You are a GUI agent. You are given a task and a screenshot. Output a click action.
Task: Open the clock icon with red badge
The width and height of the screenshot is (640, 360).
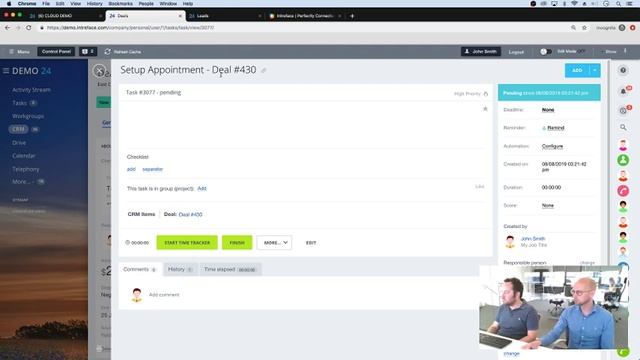click(x=623, y=111)
